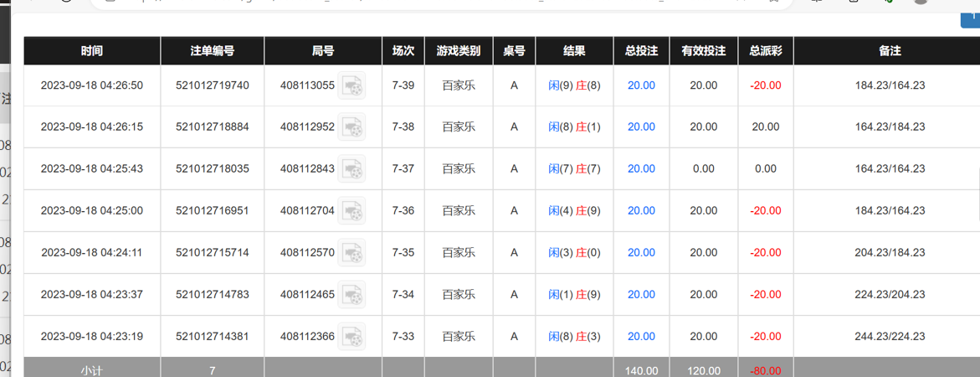
Task: Click the 备注 column header
Action: [890, 51]
